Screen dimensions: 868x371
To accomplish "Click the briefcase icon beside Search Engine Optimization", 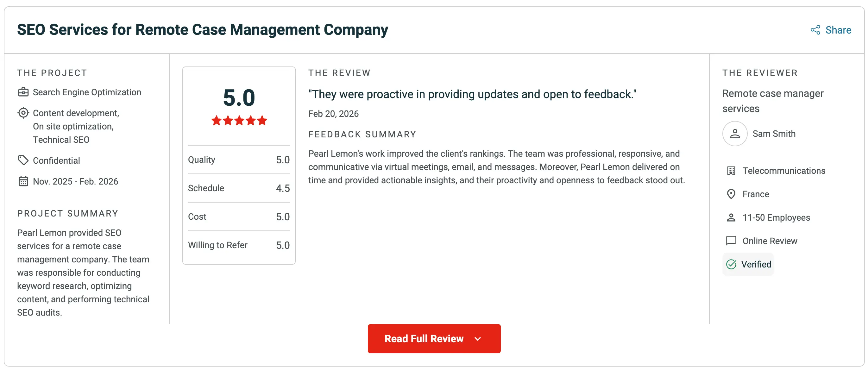I will click(x=23, y=92).
